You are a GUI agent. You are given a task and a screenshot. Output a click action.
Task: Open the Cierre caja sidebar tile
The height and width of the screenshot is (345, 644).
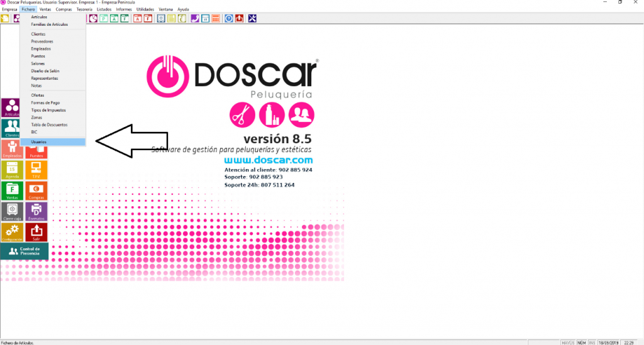pyautogui.click(x=12, y=212)
